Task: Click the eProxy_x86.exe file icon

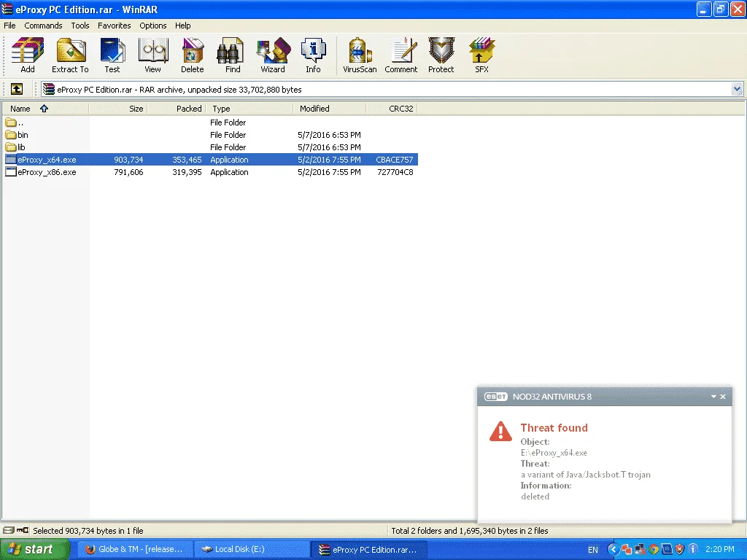Action: tap(11, 172)
